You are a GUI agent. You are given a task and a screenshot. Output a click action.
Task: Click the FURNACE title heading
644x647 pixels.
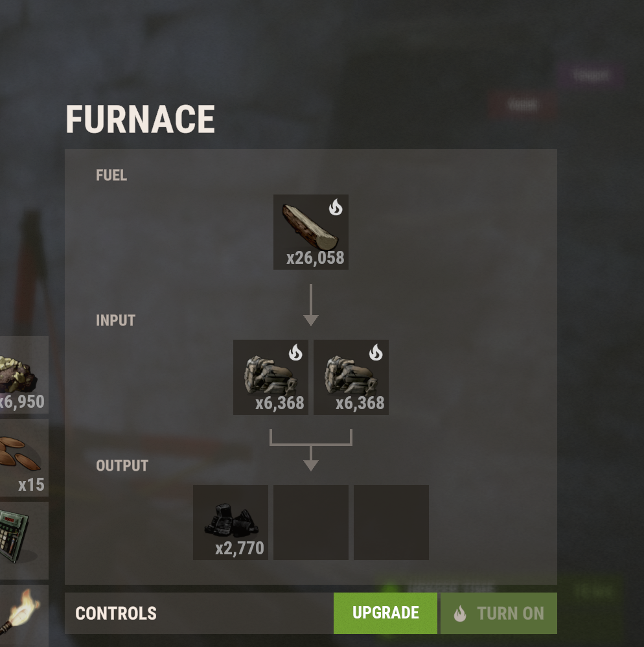pos(140,119)
